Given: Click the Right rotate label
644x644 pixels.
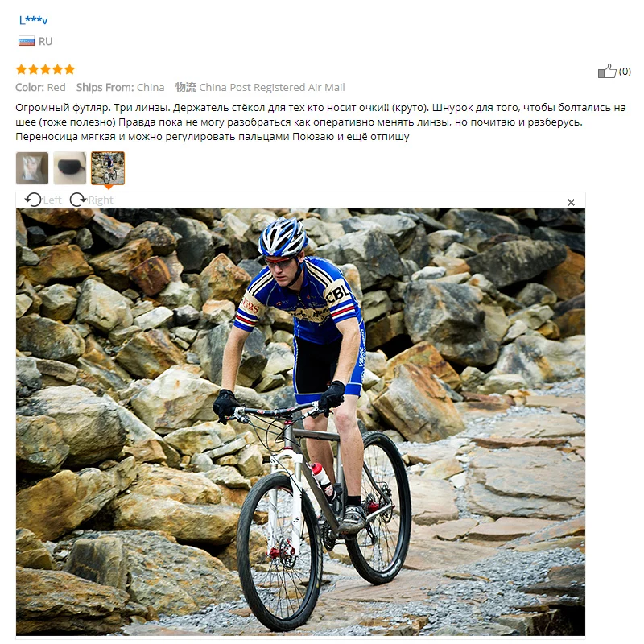Looking at the screenshot, I should (101, 200).
